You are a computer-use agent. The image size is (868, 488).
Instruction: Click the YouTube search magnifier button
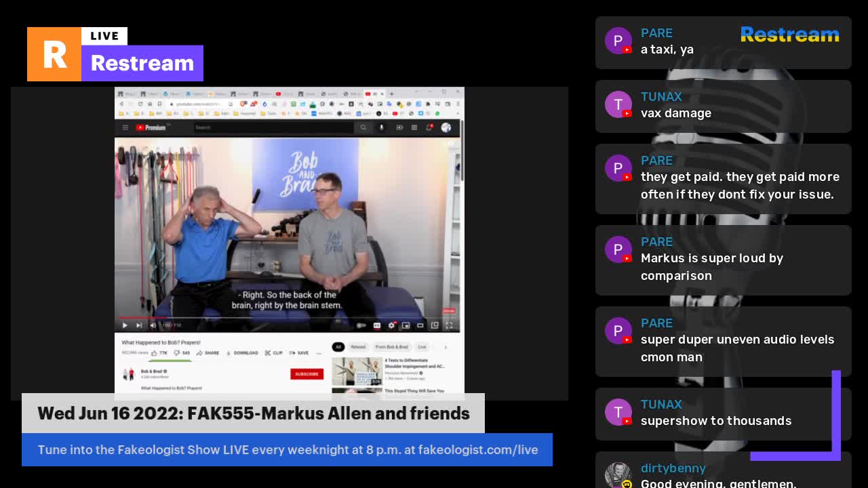click(x=363, y=127)
